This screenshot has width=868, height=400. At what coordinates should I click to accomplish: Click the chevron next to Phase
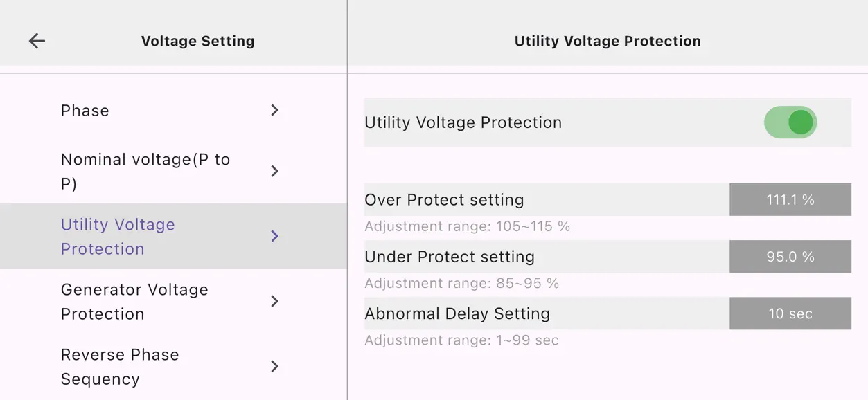(x=275, y=110)
